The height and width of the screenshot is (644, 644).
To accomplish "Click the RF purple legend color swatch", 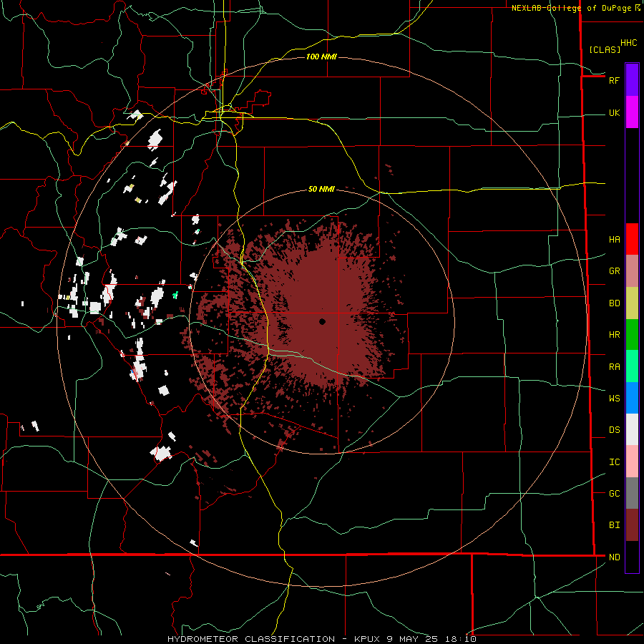I will pyautogui.click(x=632, y=80).
